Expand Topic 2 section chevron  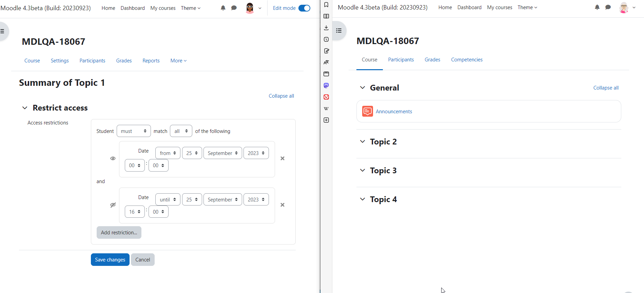pos(363,141)
